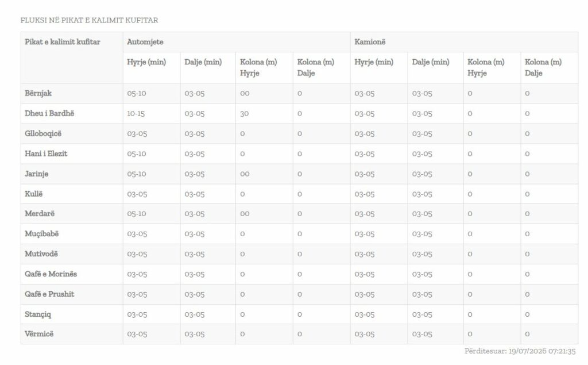Click the Kamionë column group header
Image resolution: width=588 pixels, height=365 pixels.
(x=370, y=42)
